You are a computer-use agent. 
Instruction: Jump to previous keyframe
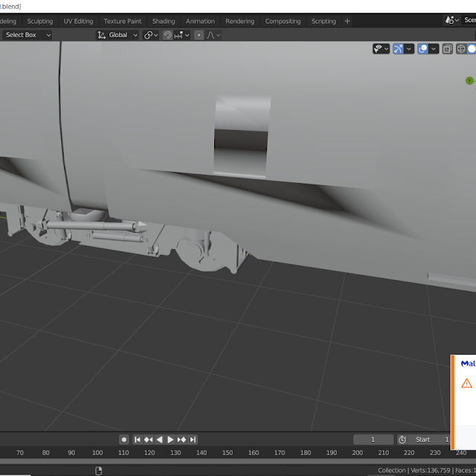(x=148, y=440)
